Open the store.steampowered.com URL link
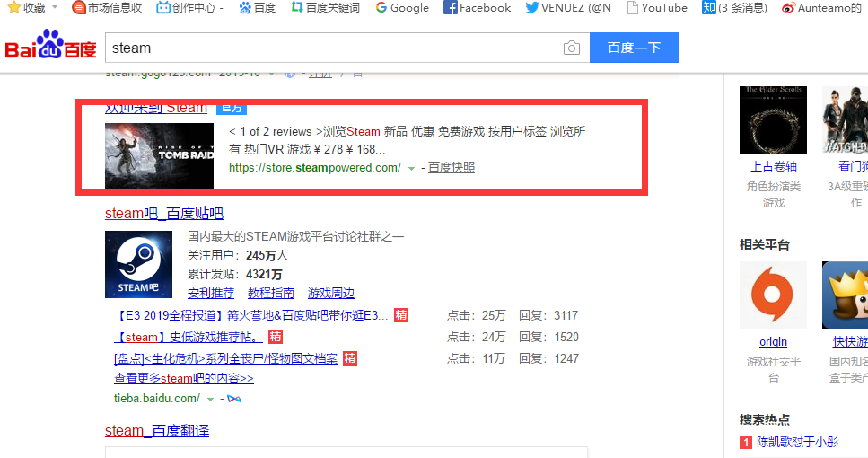This screenshot has width=868, height=458. 315,167
